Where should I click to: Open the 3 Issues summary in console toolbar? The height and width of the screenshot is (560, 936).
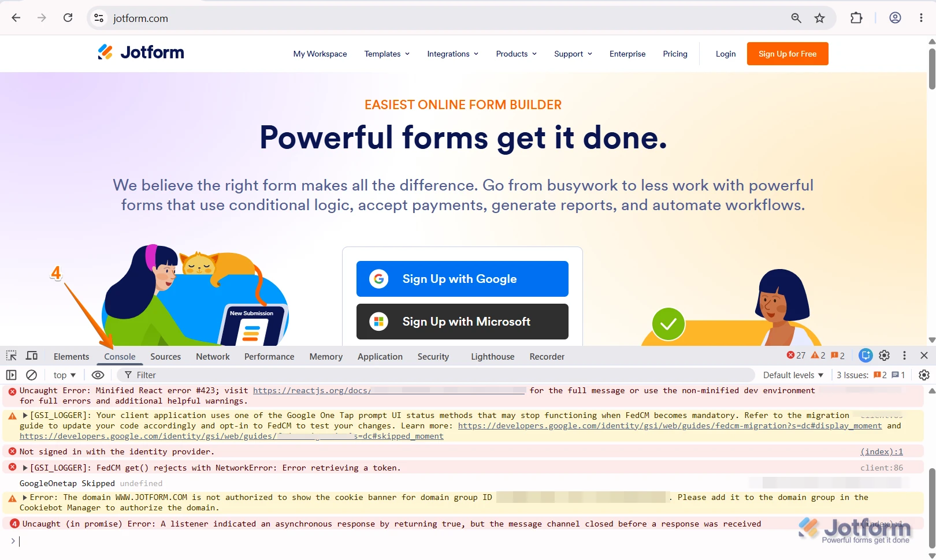[871, 375]
